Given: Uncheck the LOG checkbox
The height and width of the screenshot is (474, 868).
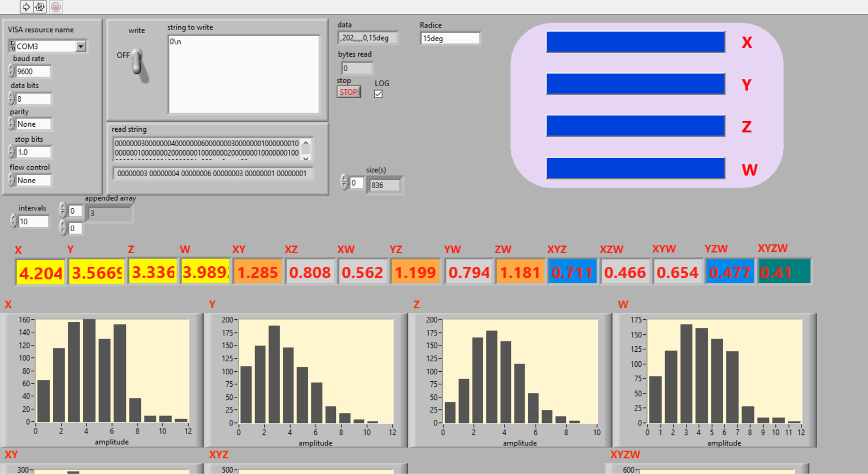Looking at the screenshot, I should click(x=378, y=94).
